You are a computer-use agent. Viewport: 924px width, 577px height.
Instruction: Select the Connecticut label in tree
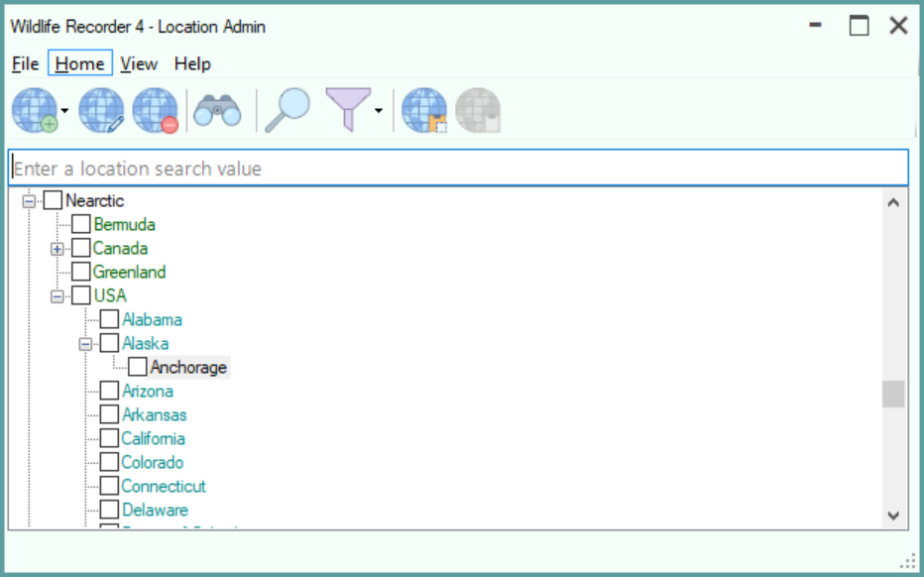coord(164,486)
